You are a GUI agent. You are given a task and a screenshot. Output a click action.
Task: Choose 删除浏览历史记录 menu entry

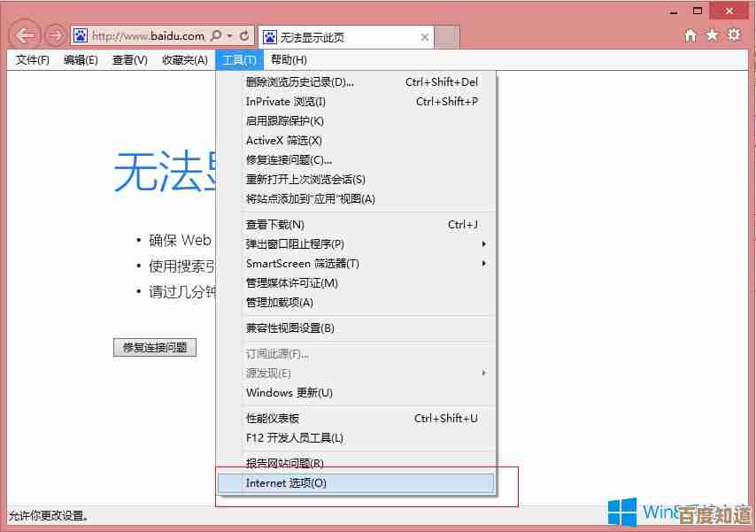click(299, 82)
